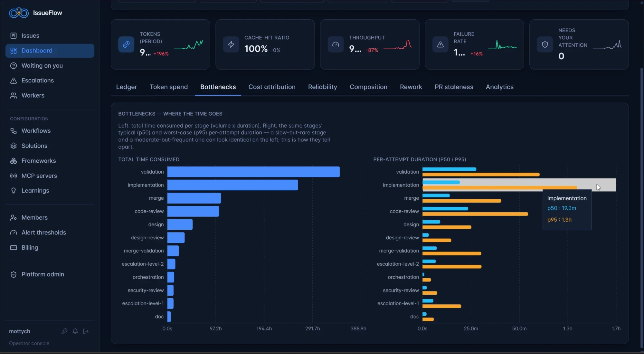This screenshot has width=644, height=354.
Task: Click the merge-validation p95 orange bar
Action: click(452, 254)
